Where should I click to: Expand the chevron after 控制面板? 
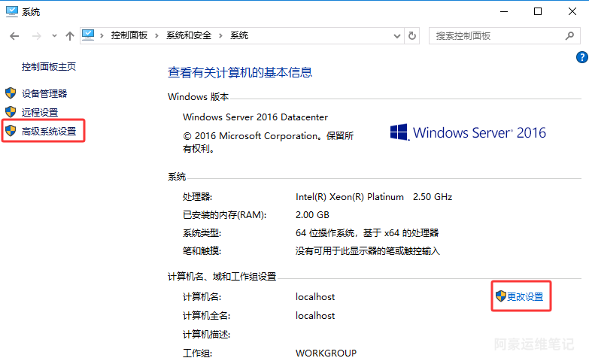coord(156,35)
